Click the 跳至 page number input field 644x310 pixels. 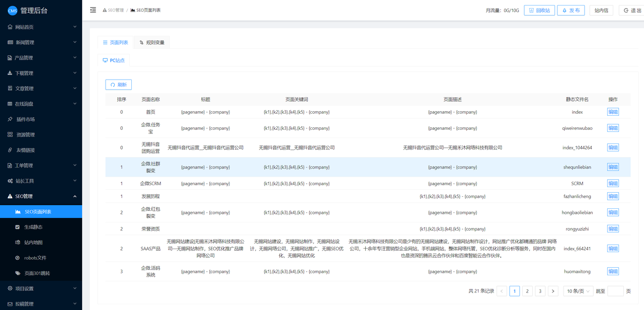click(x=615, y=291)
